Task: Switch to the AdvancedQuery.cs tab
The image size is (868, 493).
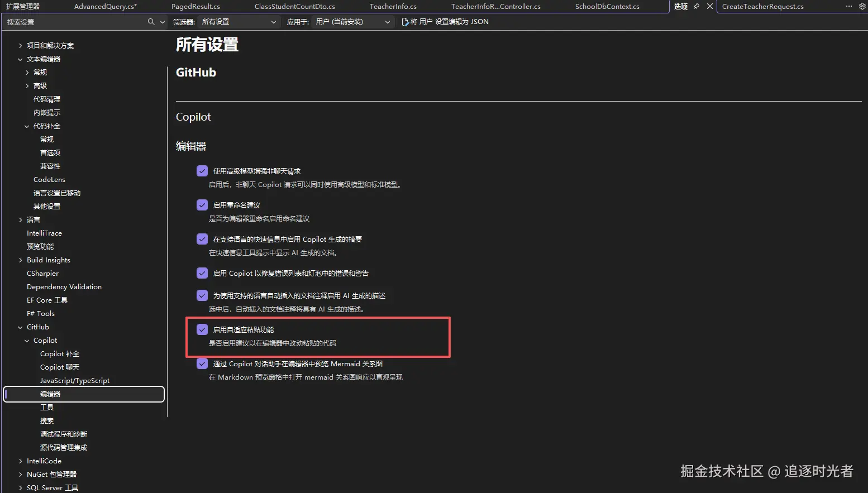Action: (106, 7)
